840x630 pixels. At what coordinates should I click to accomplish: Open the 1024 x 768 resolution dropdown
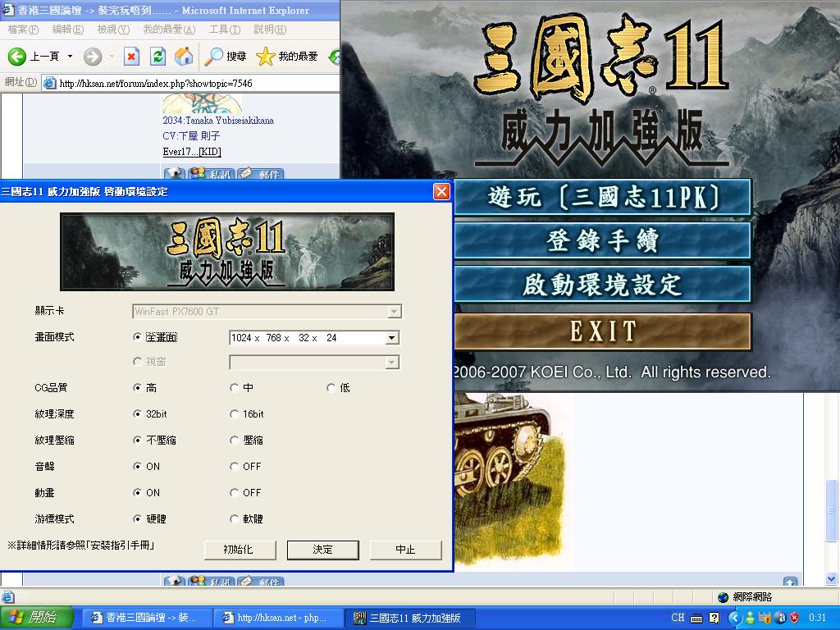pos(392,337)
